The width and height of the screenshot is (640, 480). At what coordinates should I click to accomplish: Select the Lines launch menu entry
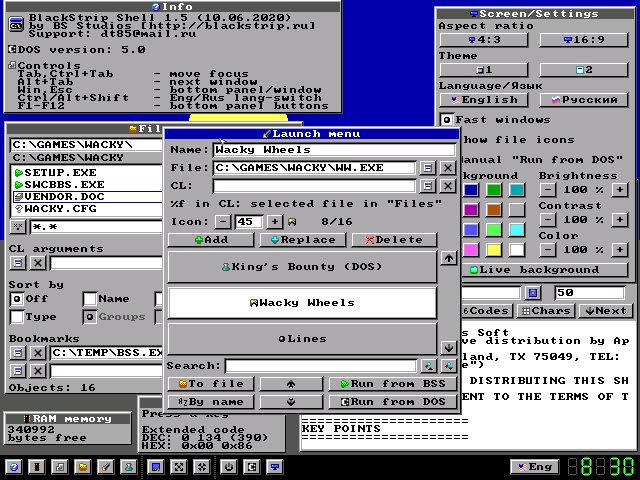(302, 339)
